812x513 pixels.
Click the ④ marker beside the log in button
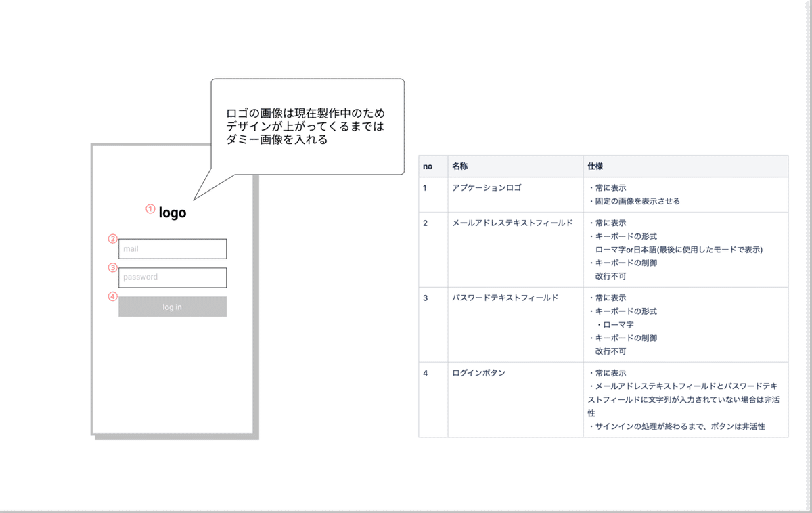click(111, 296)
